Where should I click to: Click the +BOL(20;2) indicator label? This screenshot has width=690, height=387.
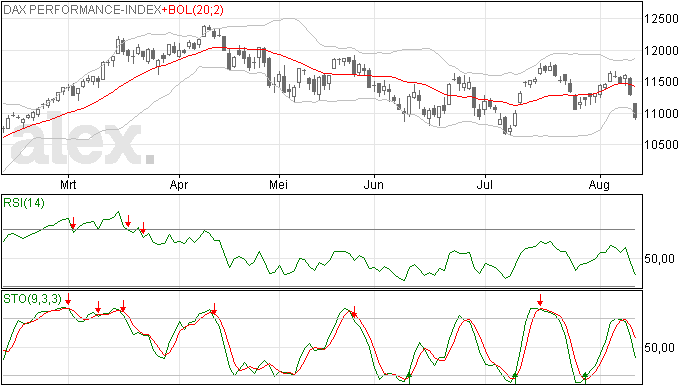(x=193, y=10)
